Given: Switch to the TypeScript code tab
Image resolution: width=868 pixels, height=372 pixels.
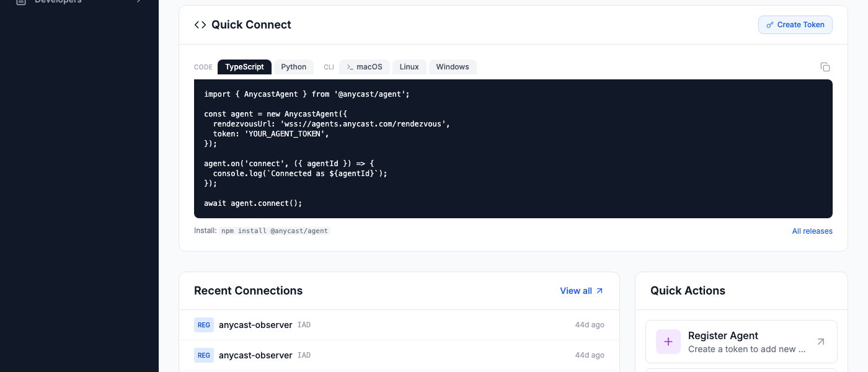Looking at the screenshot, I should click(244, 67).
